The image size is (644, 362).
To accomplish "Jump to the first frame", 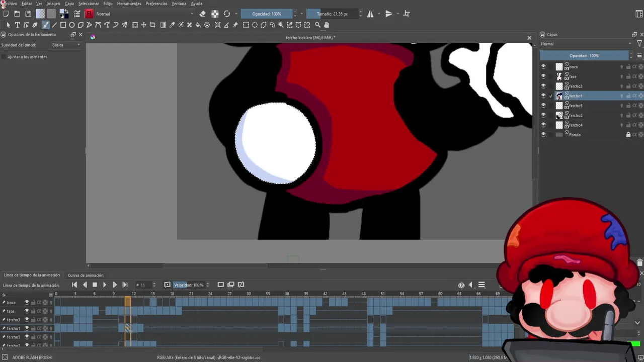I will tap(74, 285).
